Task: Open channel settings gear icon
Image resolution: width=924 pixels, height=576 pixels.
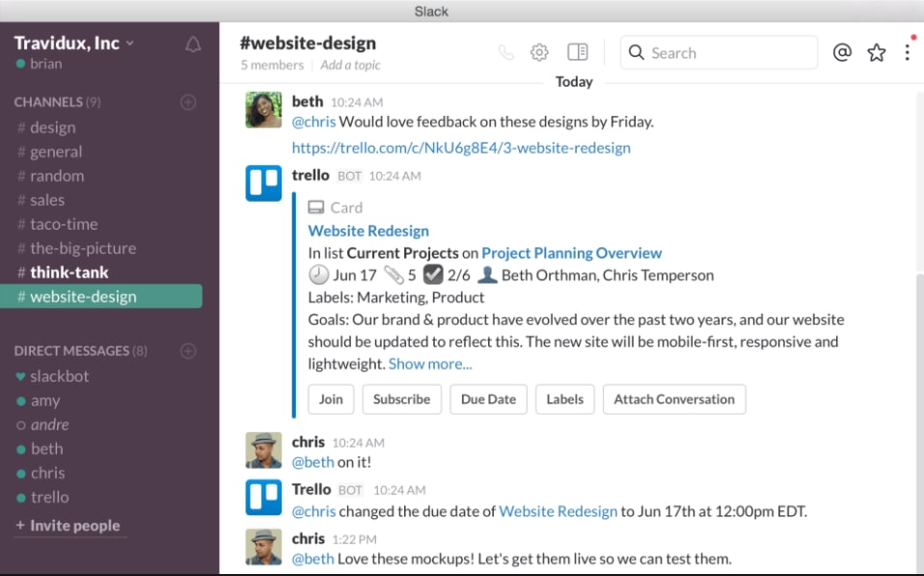Action: click(539, 52)
